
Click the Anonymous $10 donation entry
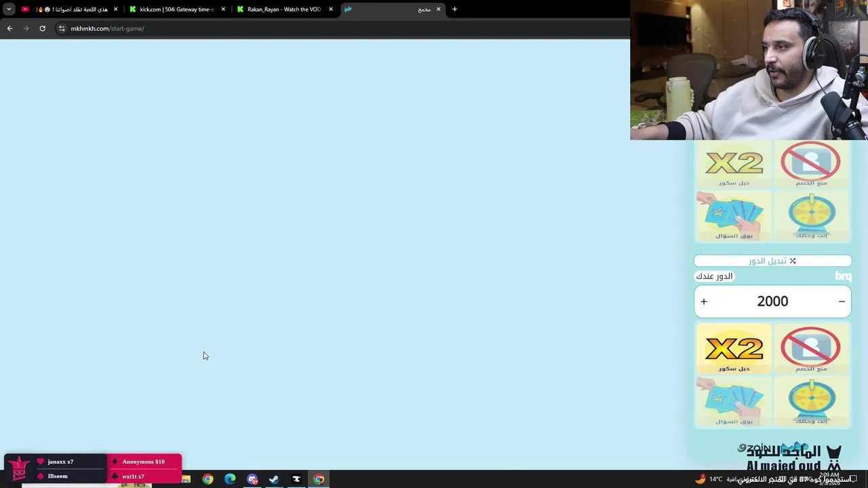(x=143, y=462)
